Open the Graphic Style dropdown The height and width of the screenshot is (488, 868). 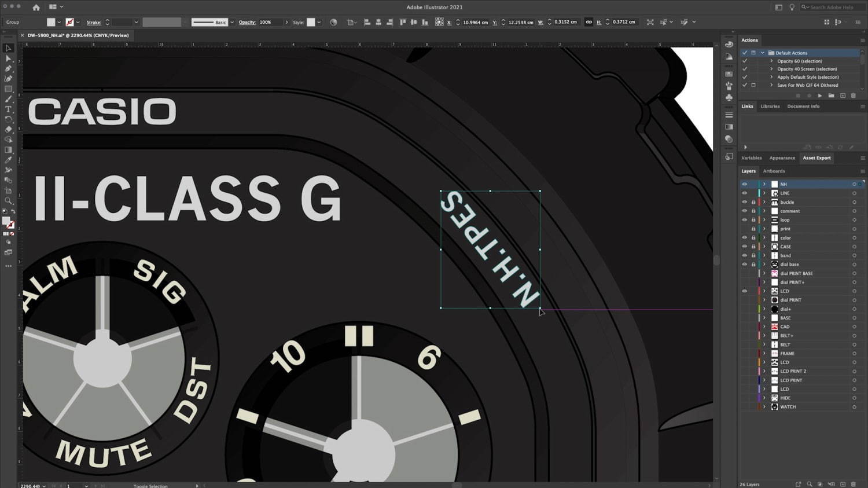[x=319, y=22]
